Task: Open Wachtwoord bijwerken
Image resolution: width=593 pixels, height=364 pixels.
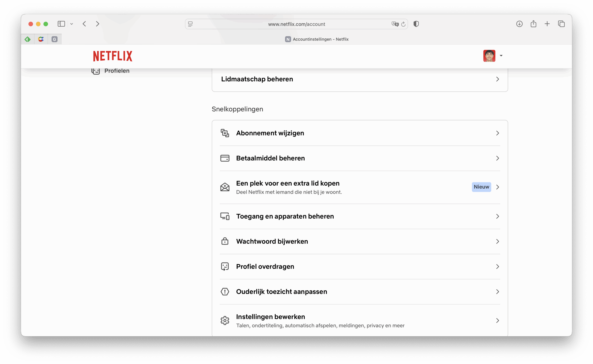Action: (360, 241)
